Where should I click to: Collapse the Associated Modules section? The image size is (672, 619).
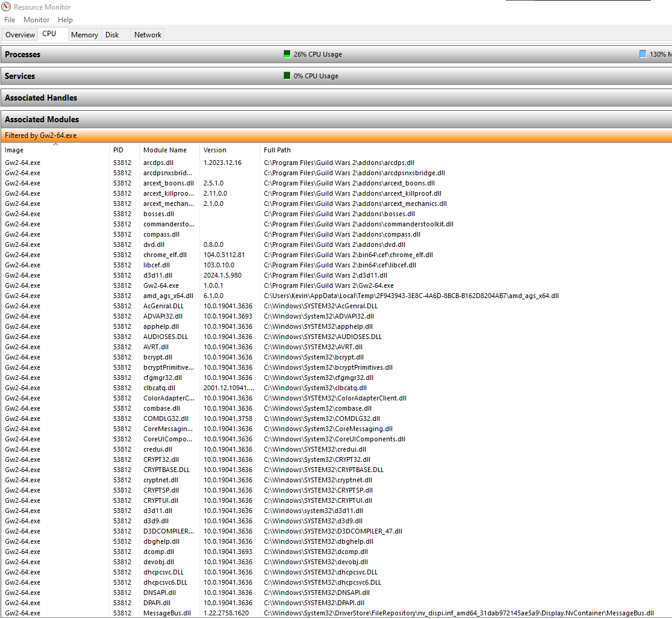[x=337, y=119]
